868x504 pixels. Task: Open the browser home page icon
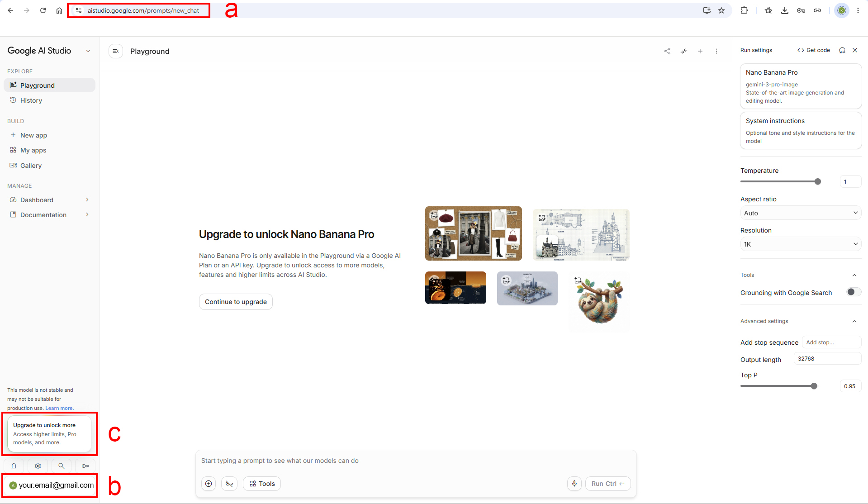click(x=59, y=10)
